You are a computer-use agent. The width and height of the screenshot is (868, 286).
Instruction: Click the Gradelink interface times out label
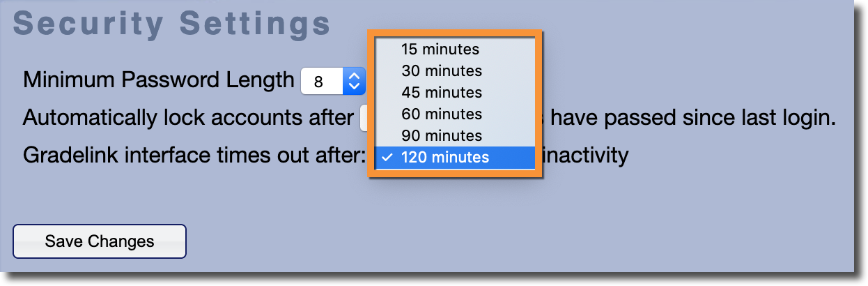tap(194, 155)
